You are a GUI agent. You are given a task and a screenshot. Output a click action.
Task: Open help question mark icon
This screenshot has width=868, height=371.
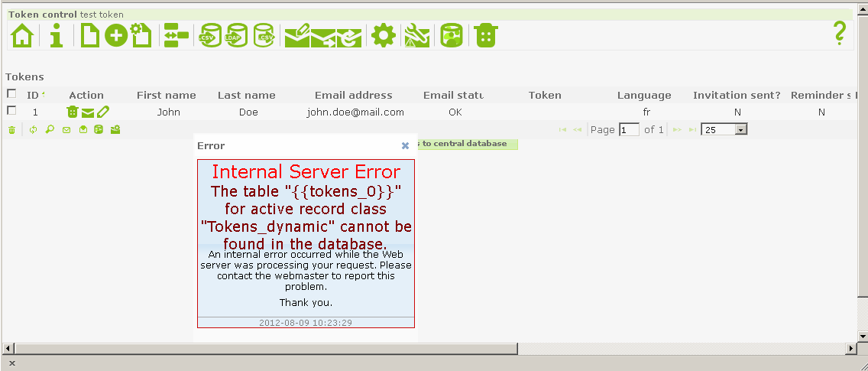(840, 33)
